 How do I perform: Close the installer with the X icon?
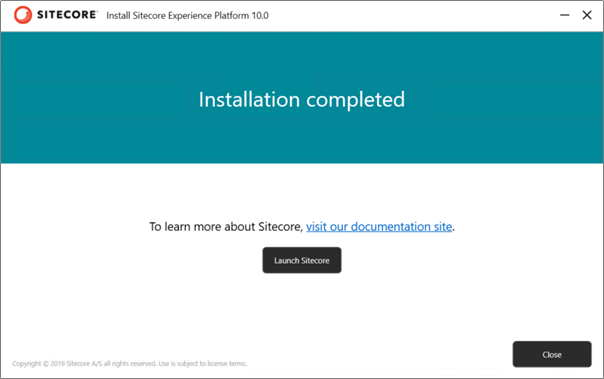[587, 15]
